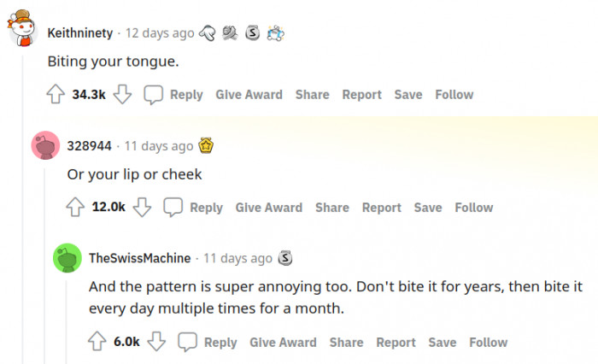Save the 328944 comment
The height and width of the screenshot is (364, 598).
click(x=428, y=208)
